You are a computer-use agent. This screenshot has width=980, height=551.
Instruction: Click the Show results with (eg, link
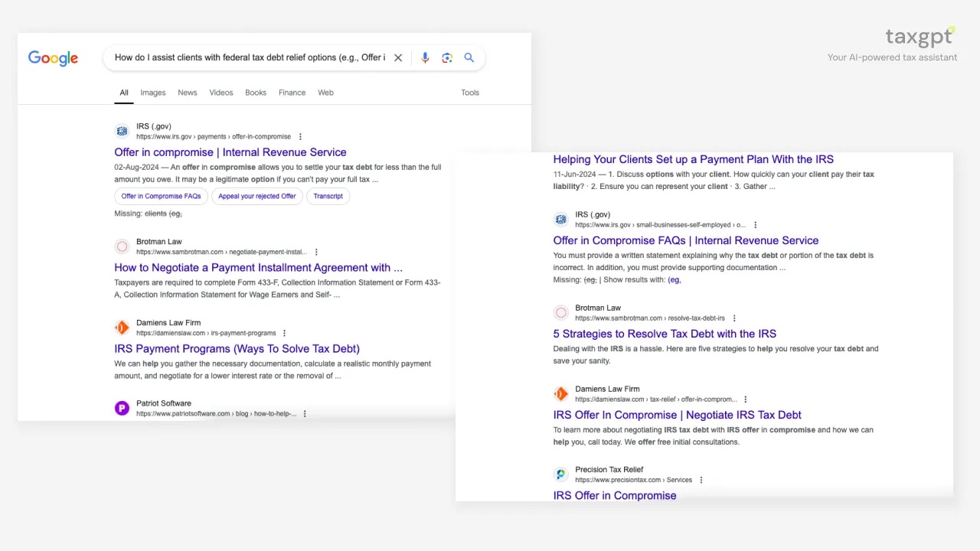point(675,280)
